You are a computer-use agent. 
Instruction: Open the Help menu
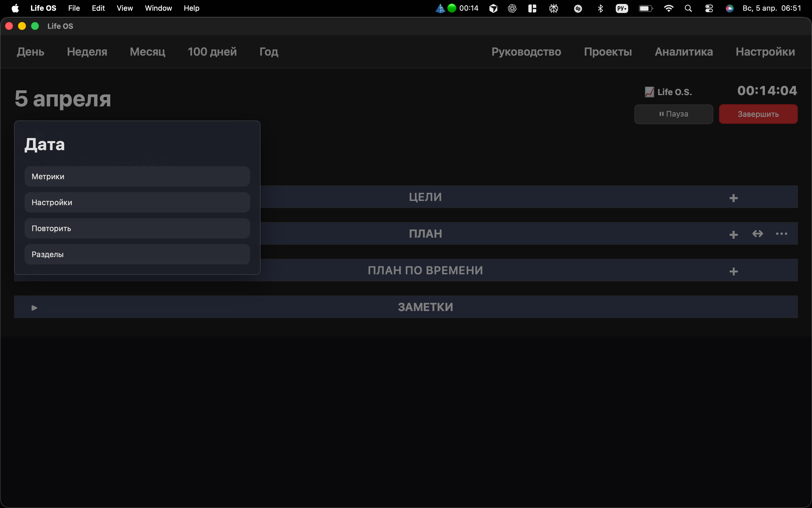[x=192, y=8]
